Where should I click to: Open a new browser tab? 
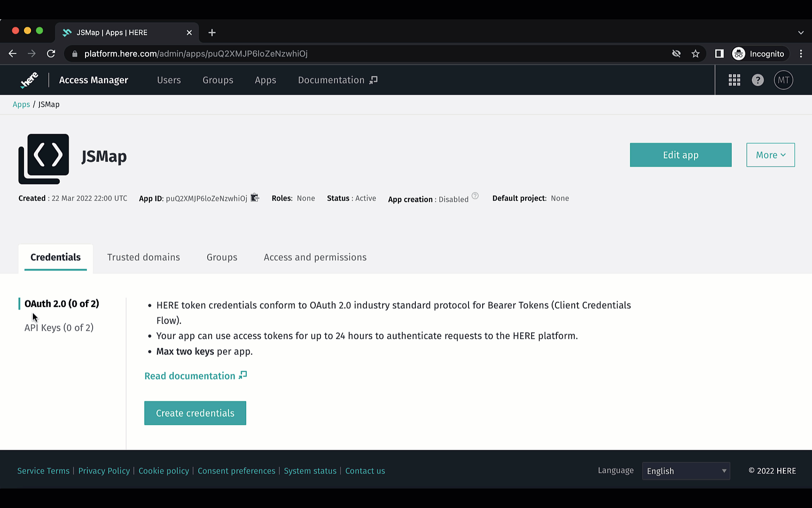tap(212, 32)
